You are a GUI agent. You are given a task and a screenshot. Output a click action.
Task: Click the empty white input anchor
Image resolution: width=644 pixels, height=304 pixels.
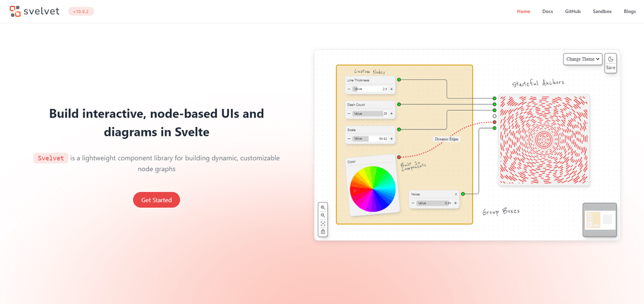(x=494, y=116)
